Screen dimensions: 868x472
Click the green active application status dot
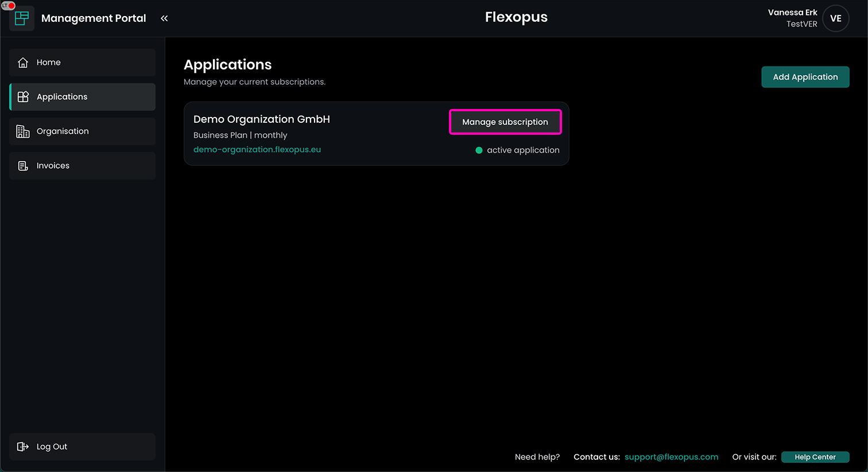[x=479, y=150]
